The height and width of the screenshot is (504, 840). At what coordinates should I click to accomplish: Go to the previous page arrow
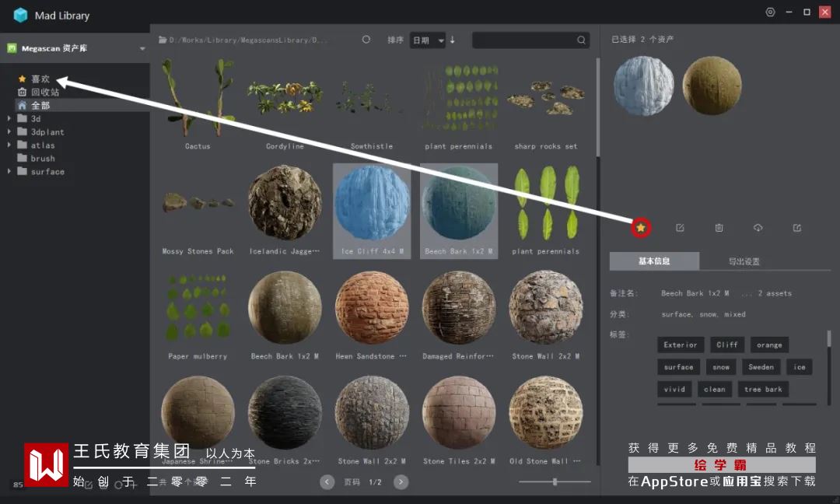(x=327, y=482)
